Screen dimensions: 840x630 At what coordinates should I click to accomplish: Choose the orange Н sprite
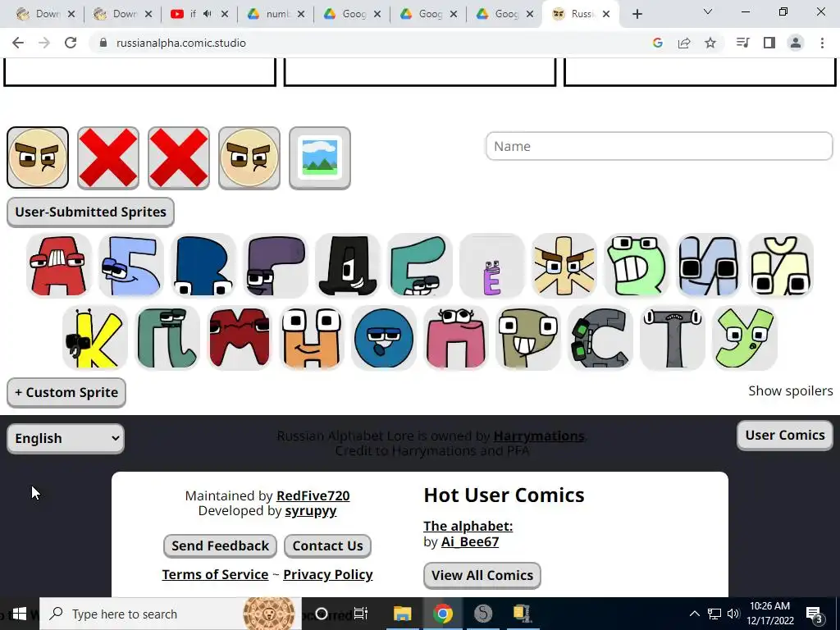coord(311,337)
